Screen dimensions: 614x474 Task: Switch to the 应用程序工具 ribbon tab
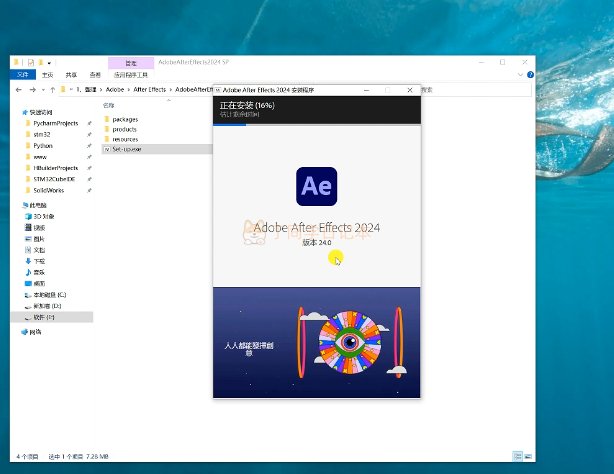coord(130,74)
